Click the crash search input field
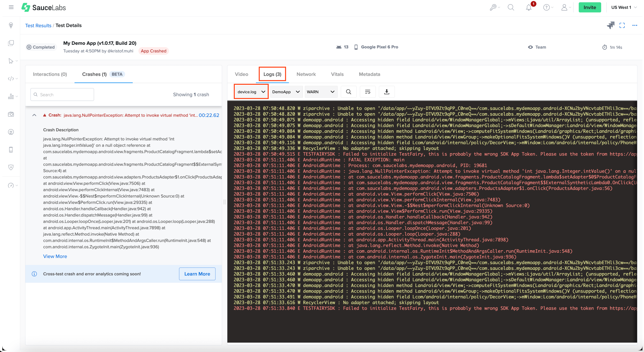 click(62, 94)
